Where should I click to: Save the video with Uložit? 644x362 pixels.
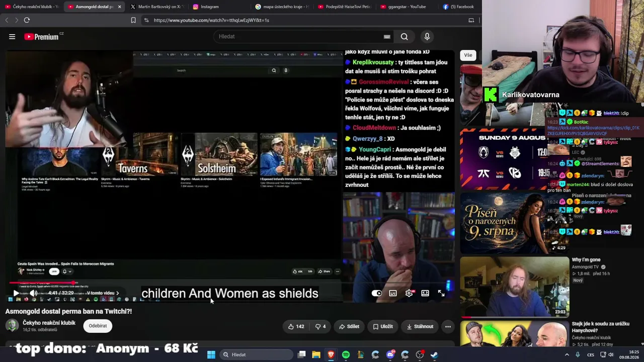pyautogui.click(x=383, y=326)
